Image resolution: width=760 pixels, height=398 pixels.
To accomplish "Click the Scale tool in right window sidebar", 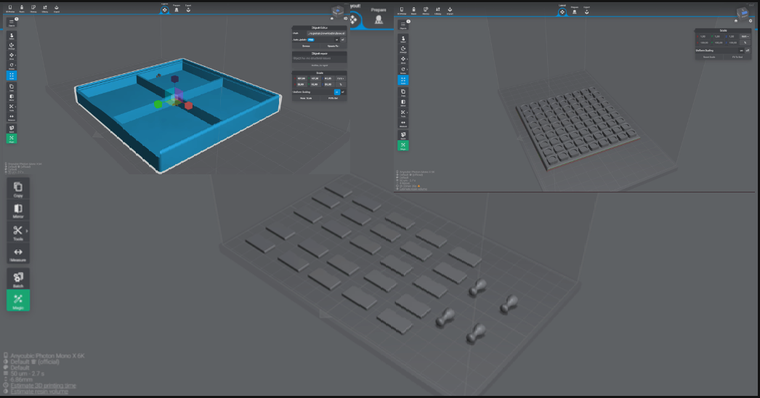I will [x=403, y=80].
